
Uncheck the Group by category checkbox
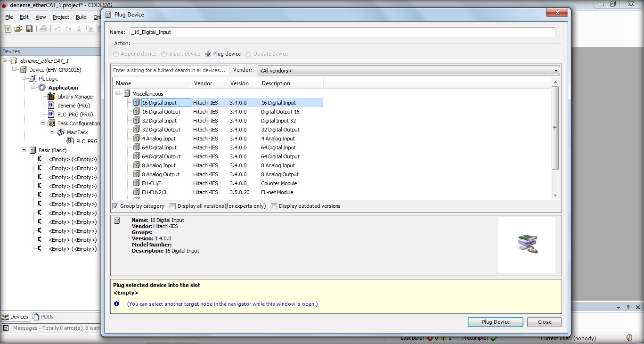(115, 206)
